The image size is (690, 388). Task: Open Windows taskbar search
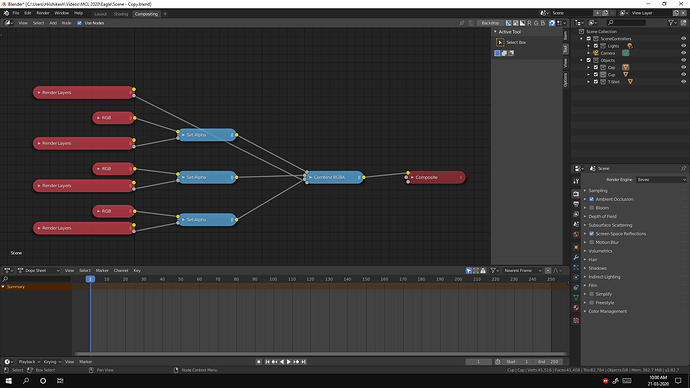click(26, 381)
